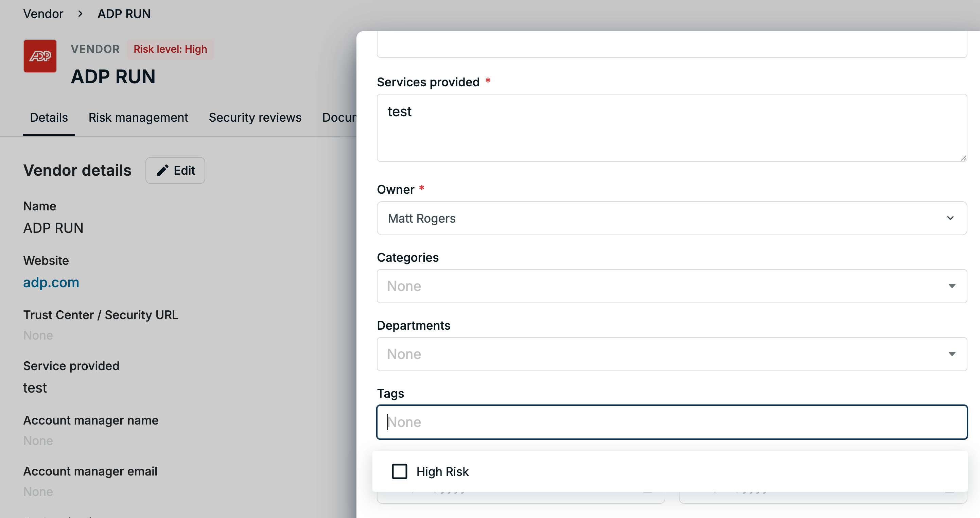This screenshot has height=518, width=980.
Task: Click the Name value ADP RUN
Action: click(x=53, y=228)
